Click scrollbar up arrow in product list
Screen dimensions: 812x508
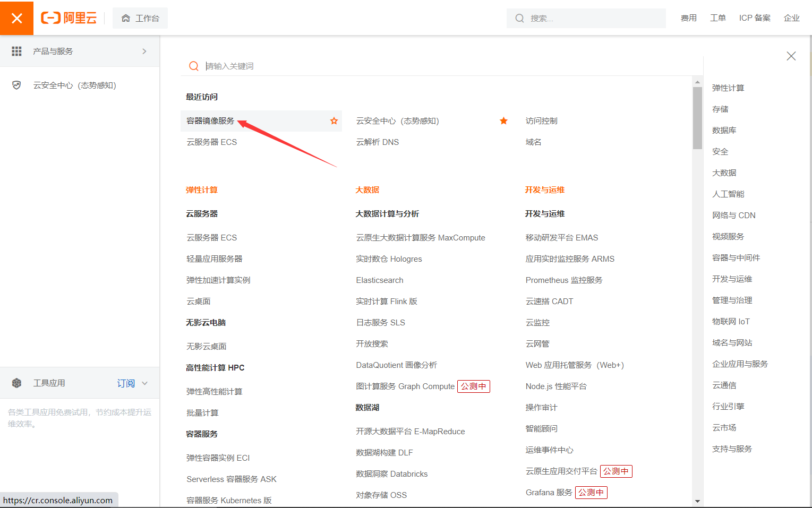tap(697, 82)
